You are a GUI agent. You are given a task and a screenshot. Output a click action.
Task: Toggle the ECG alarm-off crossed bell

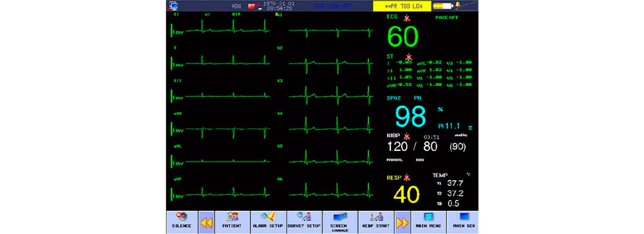[x=407, y=17]
